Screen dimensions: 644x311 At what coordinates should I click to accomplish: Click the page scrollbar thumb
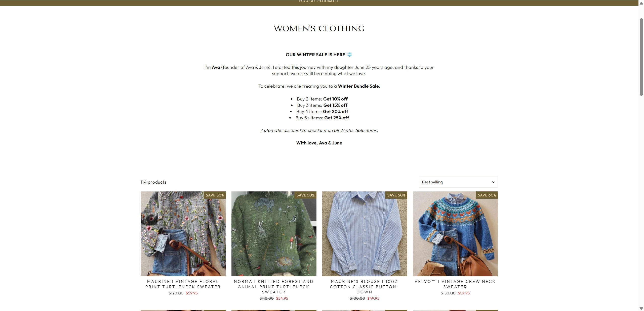click(x=641, y=57)
